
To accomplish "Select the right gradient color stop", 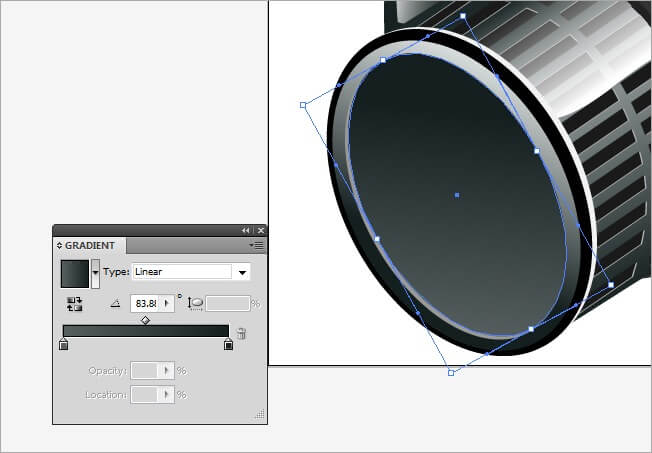I will pyautogui.click(x=228, y=344).
